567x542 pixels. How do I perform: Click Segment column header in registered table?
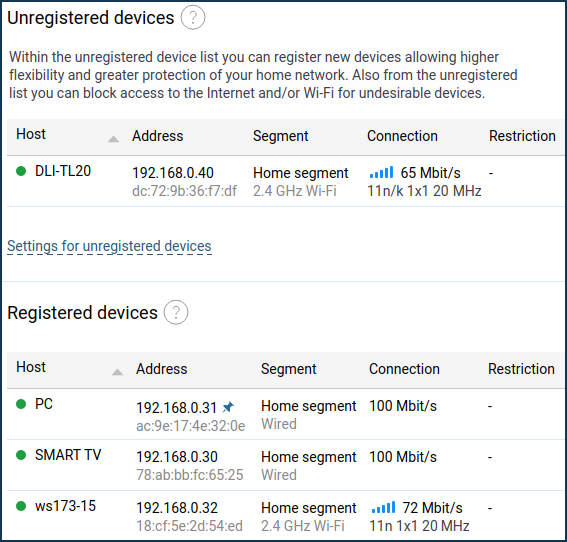pyautogui.click(x=289, y=369)
